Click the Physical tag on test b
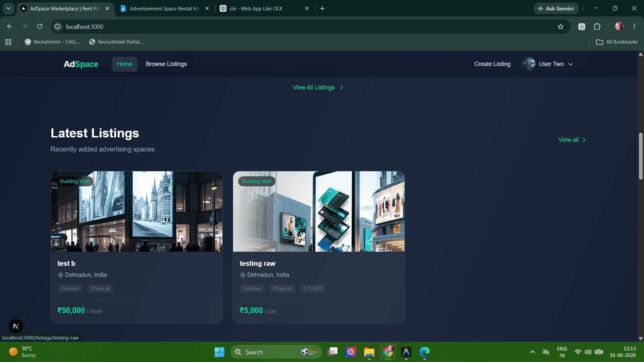644x362 pixels. click(100, 289)
